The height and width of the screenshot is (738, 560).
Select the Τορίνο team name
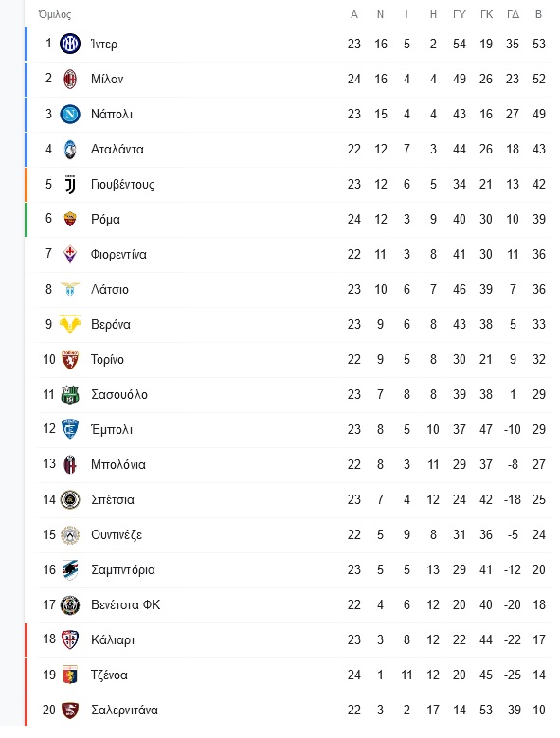pyautogui.click(x=107, y=360)
